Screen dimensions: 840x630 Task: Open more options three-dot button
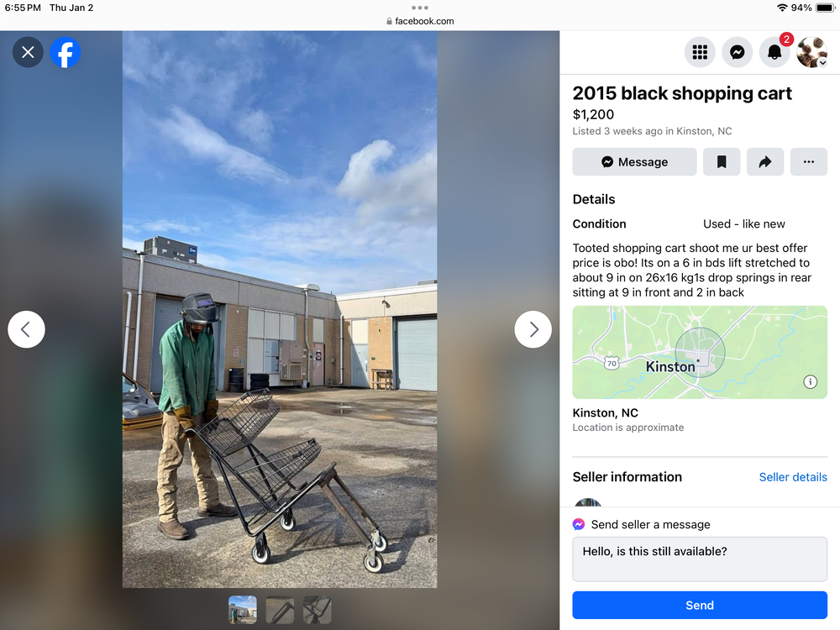pyautogui.click(x=809, y=162)
